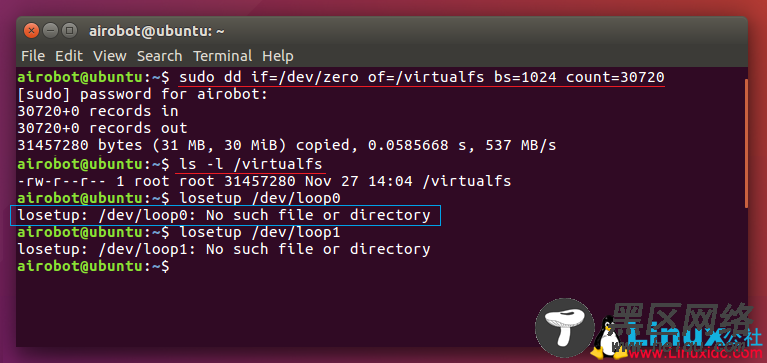The height and width of the screenshot is (363, 767).
Task: Click the mushroom logo in watermark
Action: tap(564, 328)
